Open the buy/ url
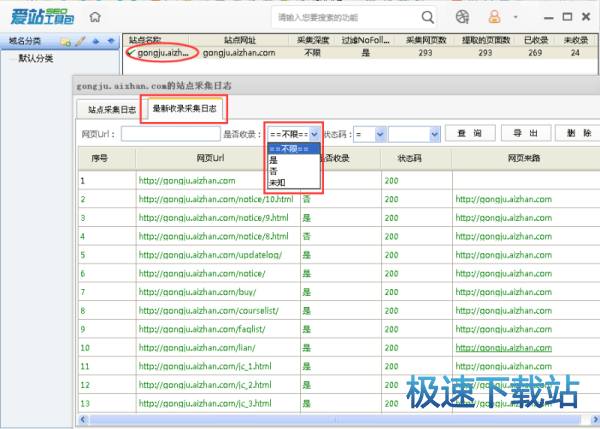Image resolution: width=600 pixels, height=429 pixels. pyautogui.click(x=197, y=292)
